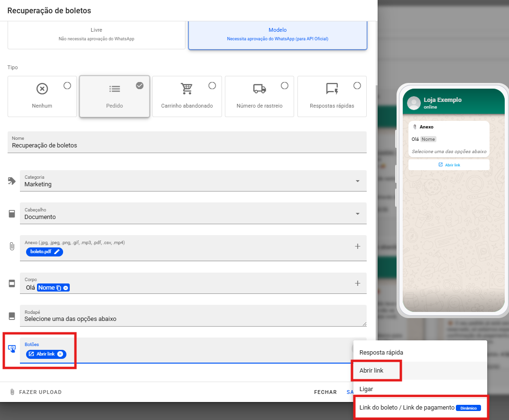Choose the Número de rastreio type
509x420 pixels.
(285, 86)
